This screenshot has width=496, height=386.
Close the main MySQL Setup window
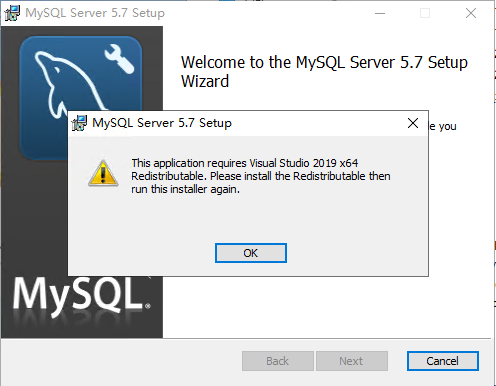coord(471,13)
